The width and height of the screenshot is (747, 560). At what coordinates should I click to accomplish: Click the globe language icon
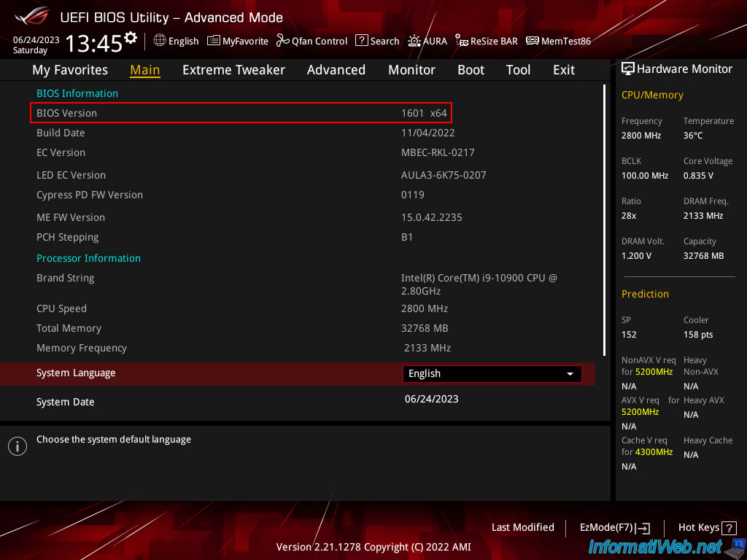point(160,41)
